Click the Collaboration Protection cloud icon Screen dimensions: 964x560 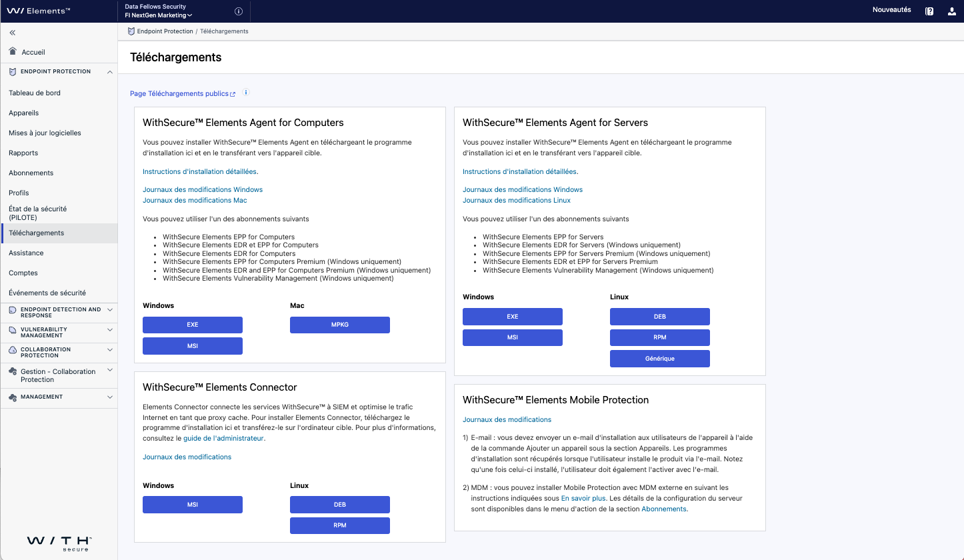11,351
